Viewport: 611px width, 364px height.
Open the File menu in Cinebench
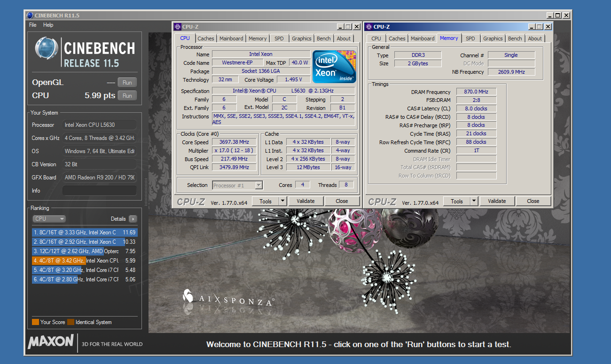(33, 25)
